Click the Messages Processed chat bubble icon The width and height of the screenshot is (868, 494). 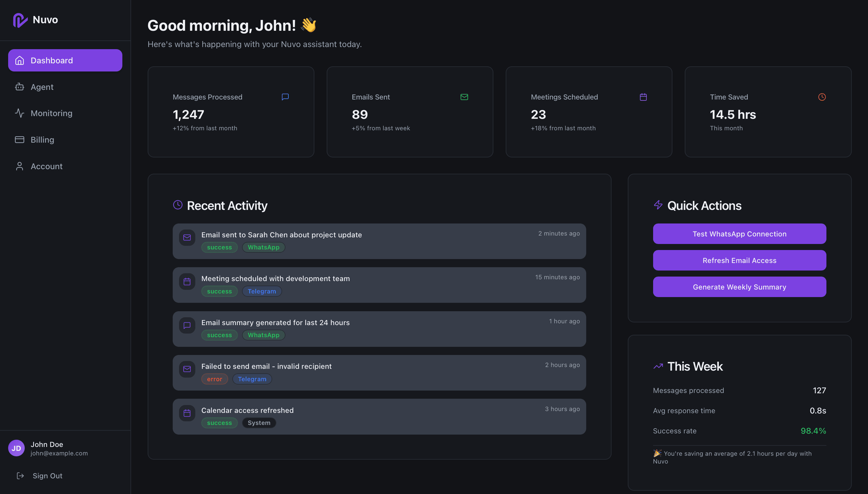pos(285,97)
